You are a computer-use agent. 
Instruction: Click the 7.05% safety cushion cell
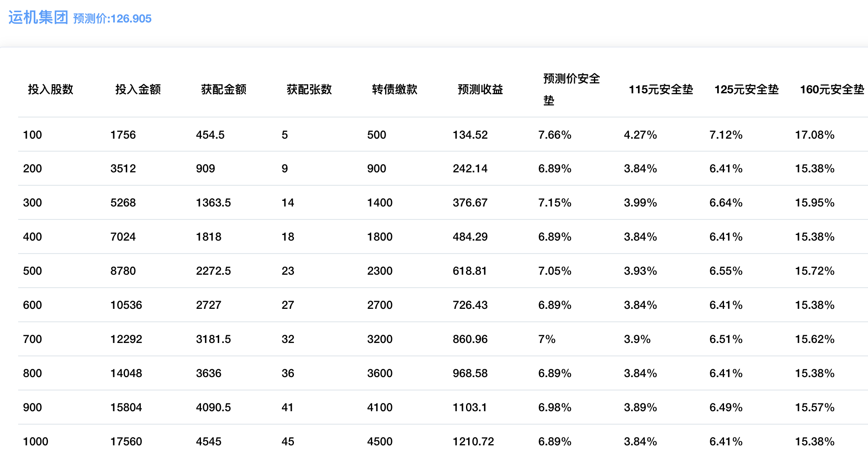point(555,271)
